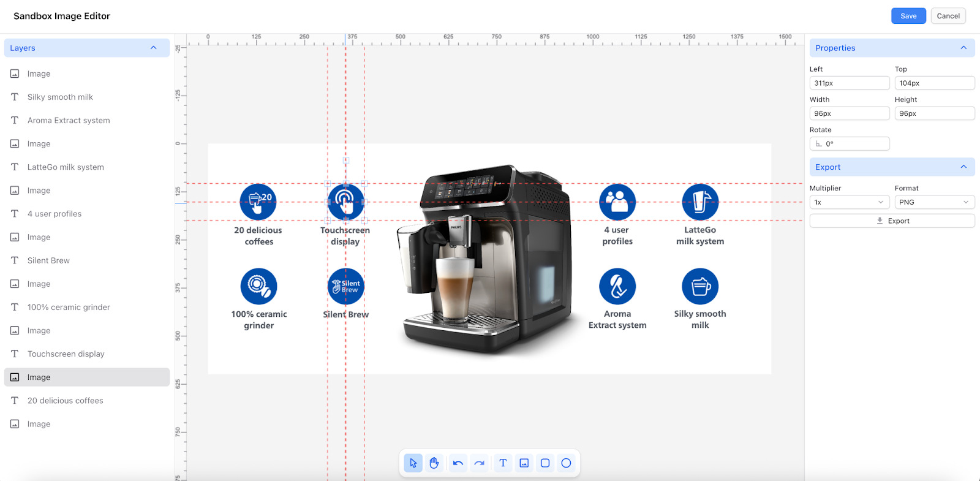
Task: Click the redo arrow icon
Action: click(x=479, y=463)
